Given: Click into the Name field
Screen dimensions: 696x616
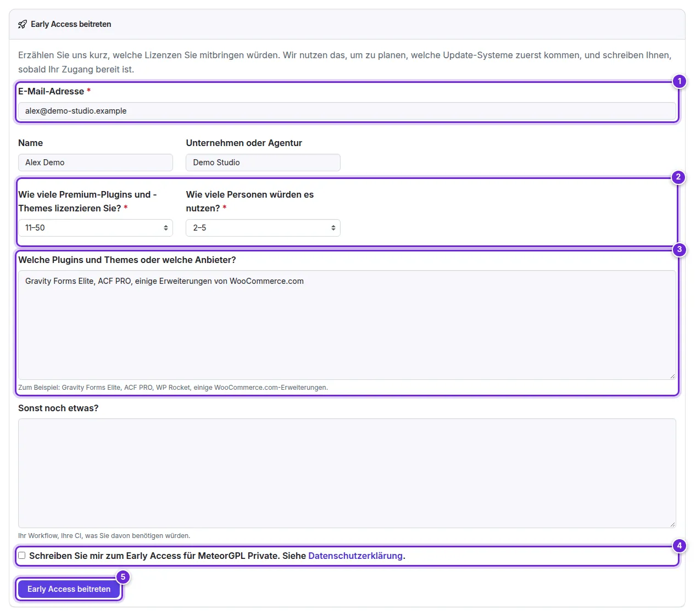Looking at the screenshot, I should click(96, 163).
